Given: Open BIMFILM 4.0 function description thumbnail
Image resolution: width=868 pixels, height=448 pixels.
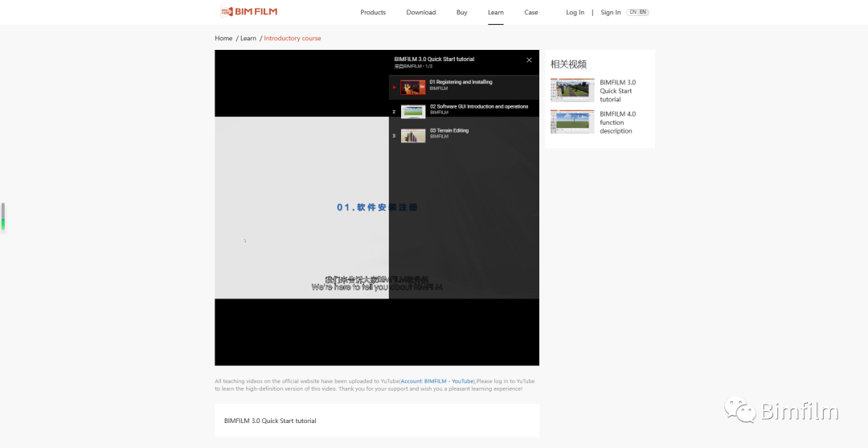Looking at the screenshot, I should point(572,121).
